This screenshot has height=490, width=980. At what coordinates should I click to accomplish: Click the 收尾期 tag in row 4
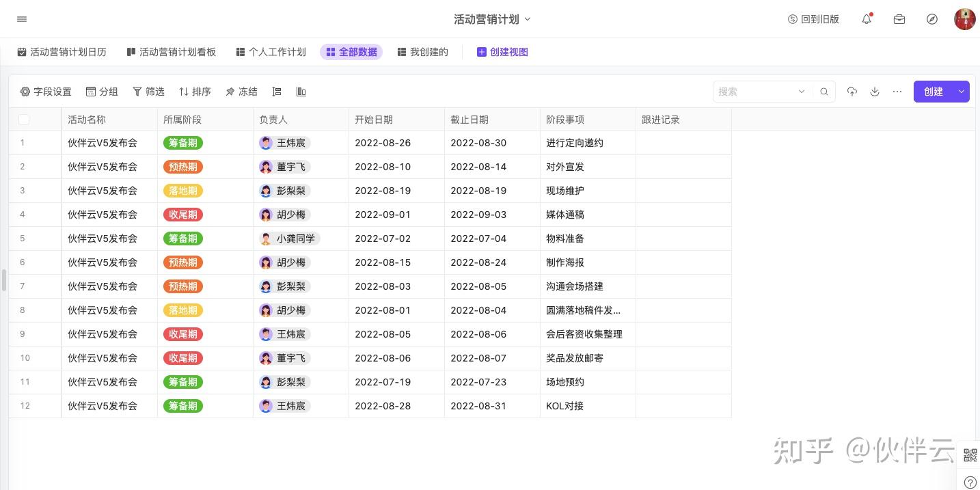(x=183, y=215)
